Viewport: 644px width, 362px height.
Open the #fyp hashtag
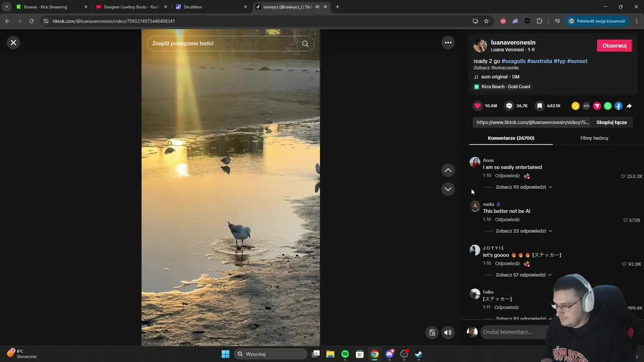pos(559,61)
